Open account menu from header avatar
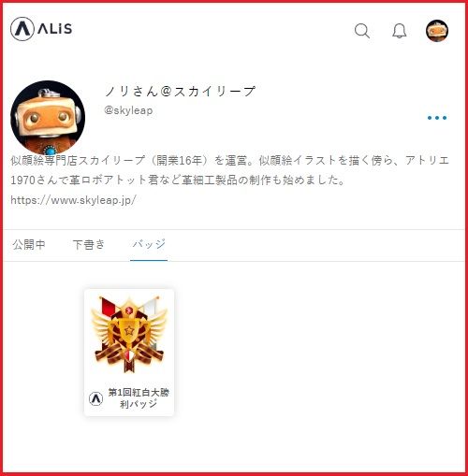The image size is (468, 476). tap(437, 31)
